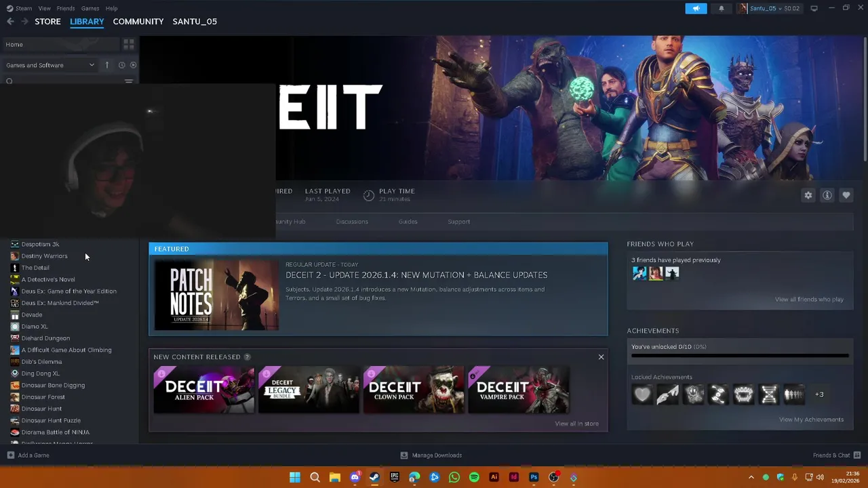868x488 pixels.
Task: Open the Deceit Clown Pack thumbnail
Action: 414,390
